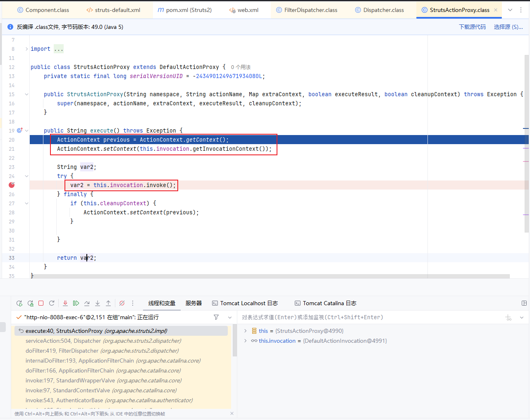Expand the this.invocation watch node

coord(245,341)
